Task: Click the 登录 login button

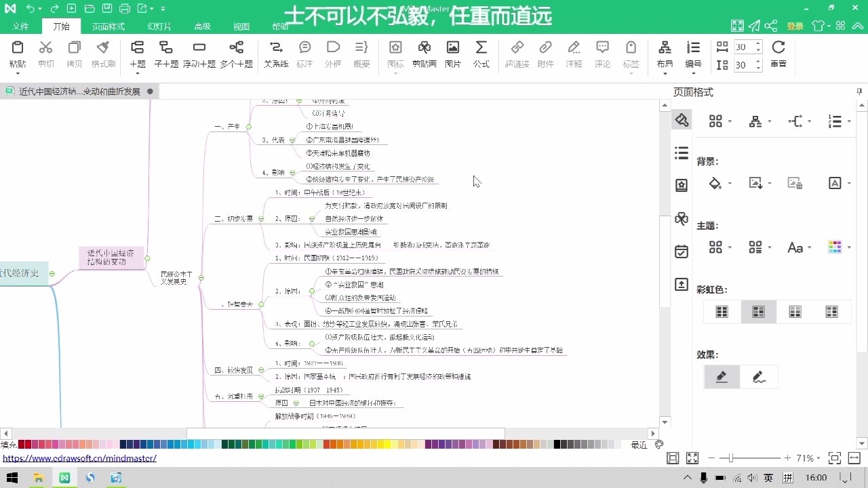Action: point(795,26)
